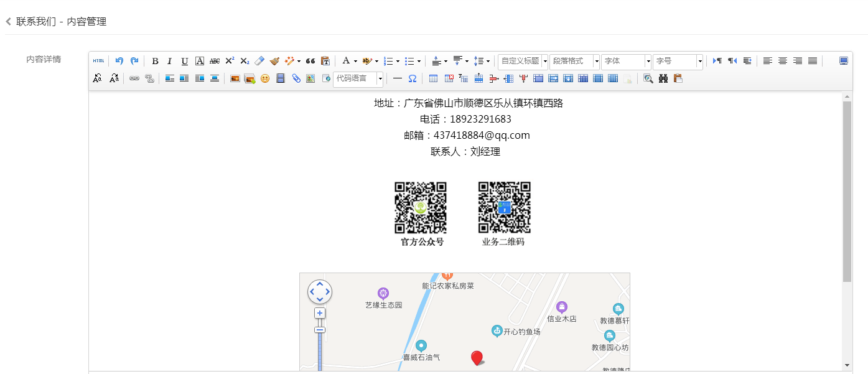Insert a blockquote with quote icon
Viewport: 868px width, 374px height.
[310, 61]
